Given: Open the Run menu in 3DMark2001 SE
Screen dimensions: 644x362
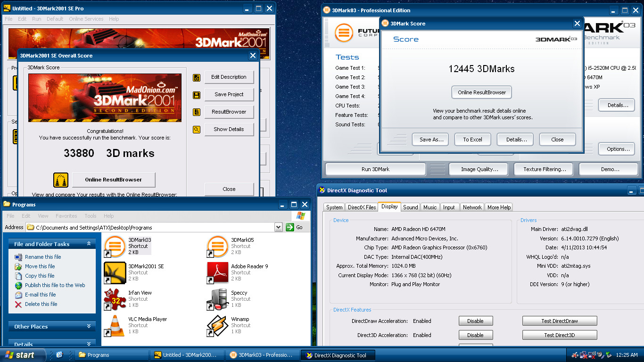Looking at the screenshot, I should pyautogui.click(x=37, y=19).
